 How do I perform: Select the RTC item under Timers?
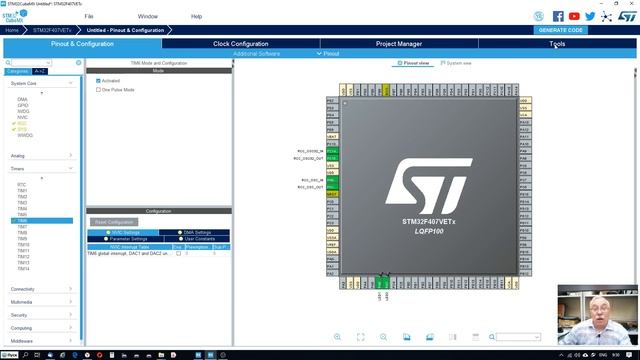(22, 184)
